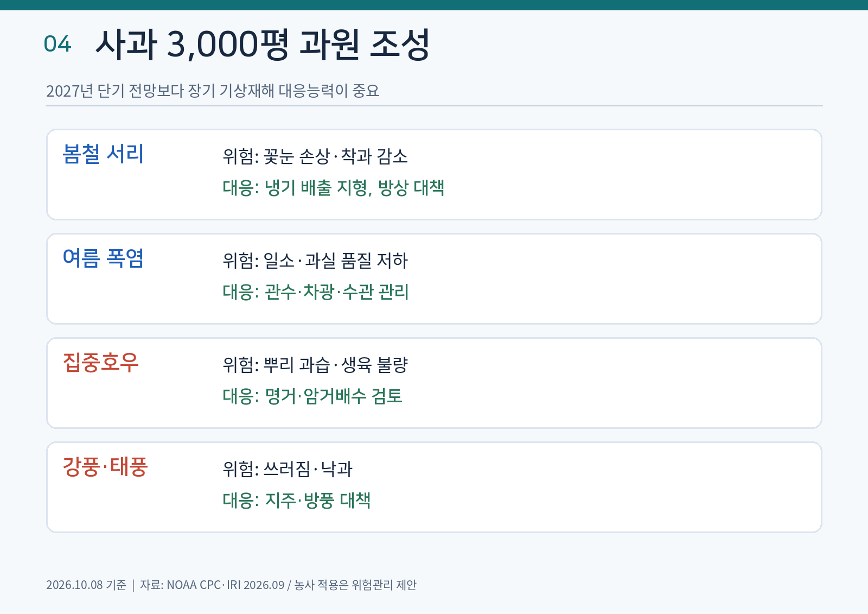Screen dimensions: 868x614
Task: Click 위험: 뿌리 과습·생육 불량
Action: 315,365
